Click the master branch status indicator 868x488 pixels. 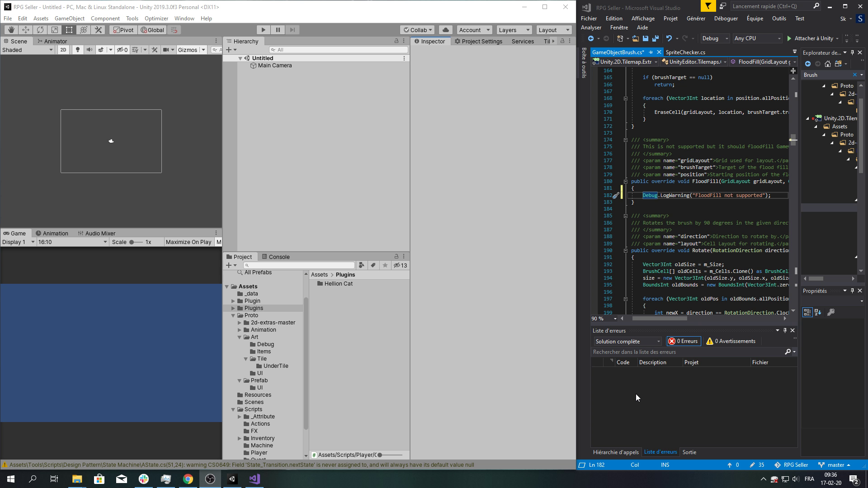(834, 465)
